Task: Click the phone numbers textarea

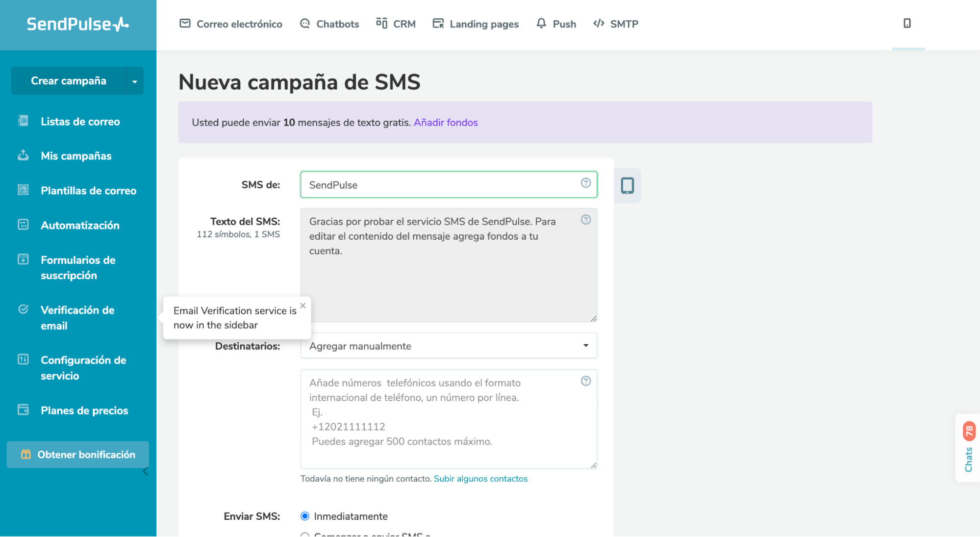Action: coord(449,419)
